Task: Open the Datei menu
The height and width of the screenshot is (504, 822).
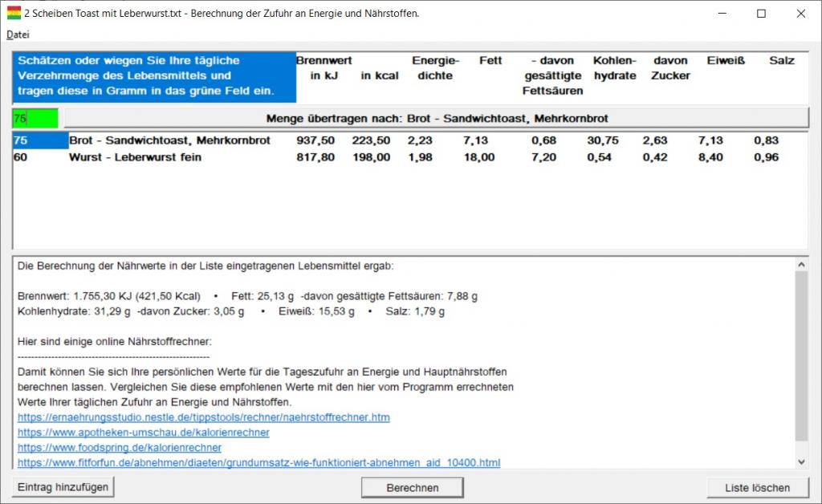Action: [17, 35]
